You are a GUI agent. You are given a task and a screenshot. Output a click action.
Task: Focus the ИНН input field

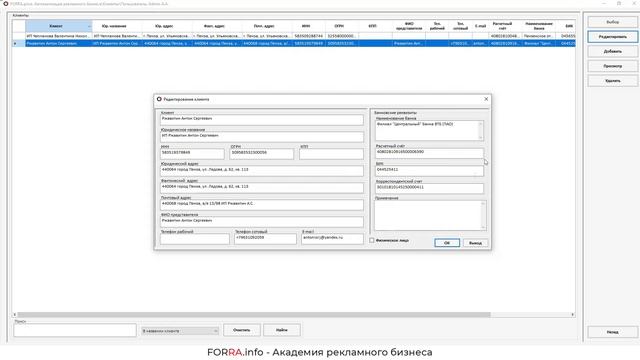coord(192,154)
